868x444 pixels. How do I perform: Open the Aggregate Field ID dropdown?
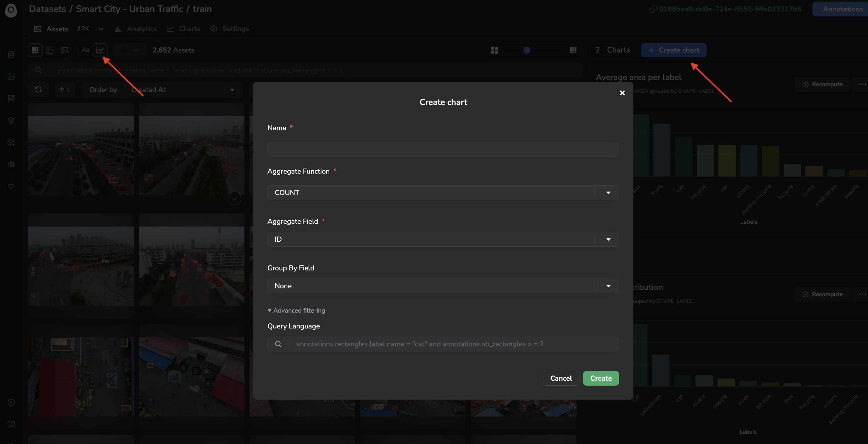pos(443,239)
